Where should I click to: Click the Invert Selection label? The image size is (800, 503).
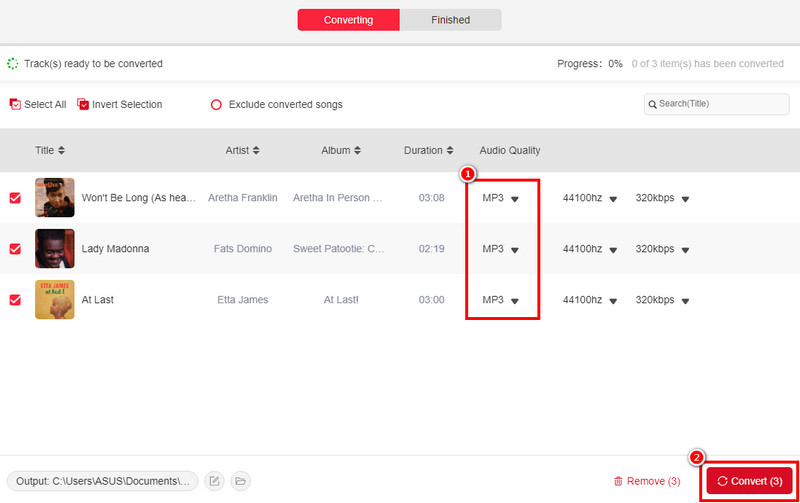coord(127,104)
